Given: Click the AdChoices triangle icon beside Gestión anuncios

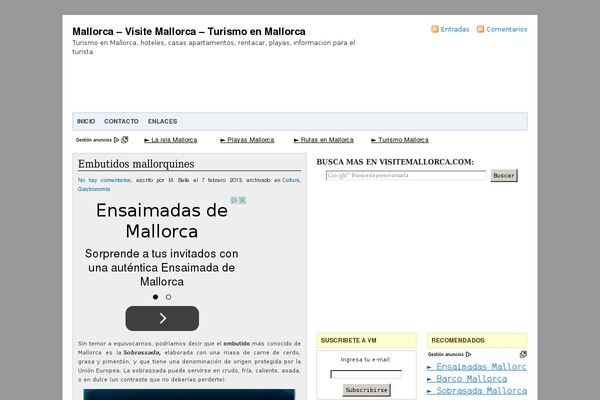Looking at the screenshot, I should point(117,140).
